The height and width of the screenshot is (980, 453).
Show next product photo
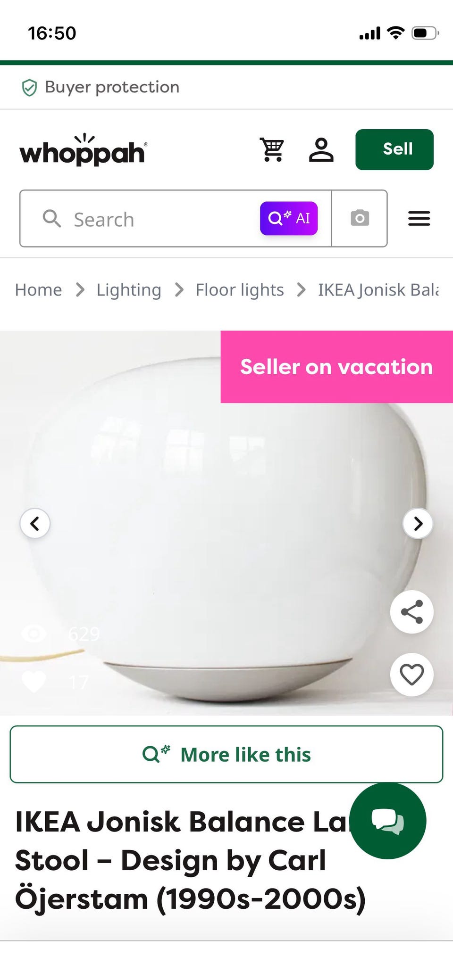(418, 523)
